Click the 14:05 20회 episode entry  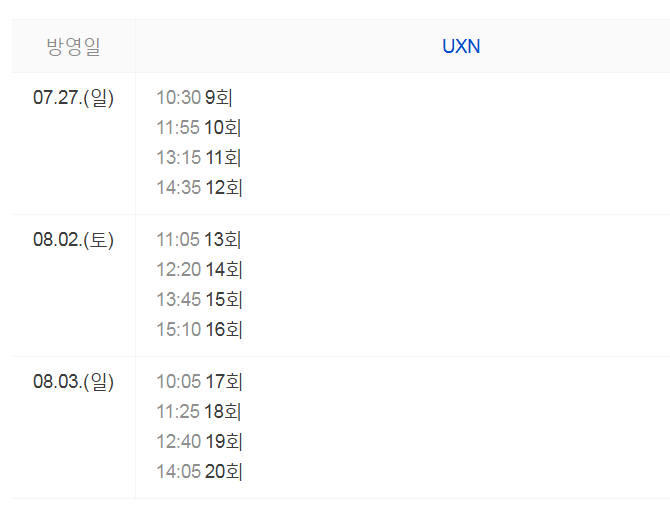coord(199,472)
